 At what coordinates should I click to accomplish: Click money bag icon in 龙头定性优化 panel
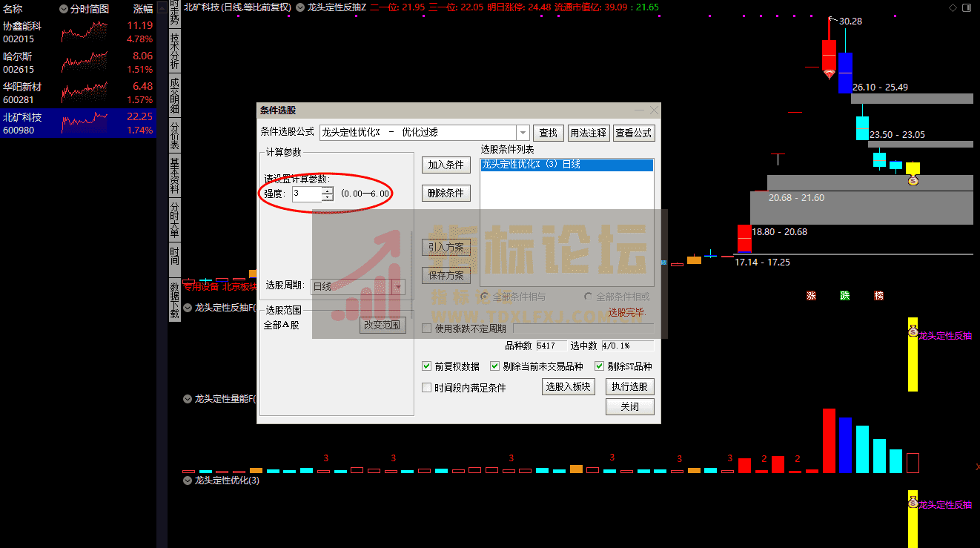(913, 503)
